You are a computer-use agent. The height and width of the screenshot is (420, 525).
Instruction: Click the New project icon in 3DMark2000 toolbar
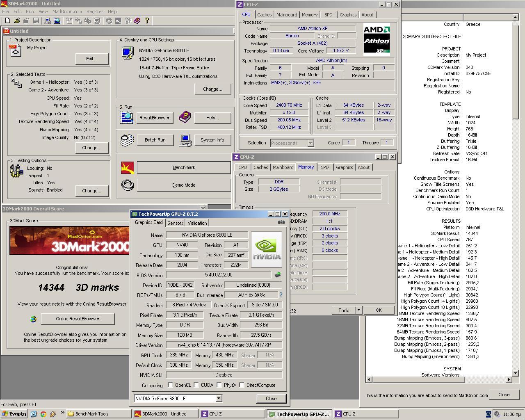coord(7,21)
